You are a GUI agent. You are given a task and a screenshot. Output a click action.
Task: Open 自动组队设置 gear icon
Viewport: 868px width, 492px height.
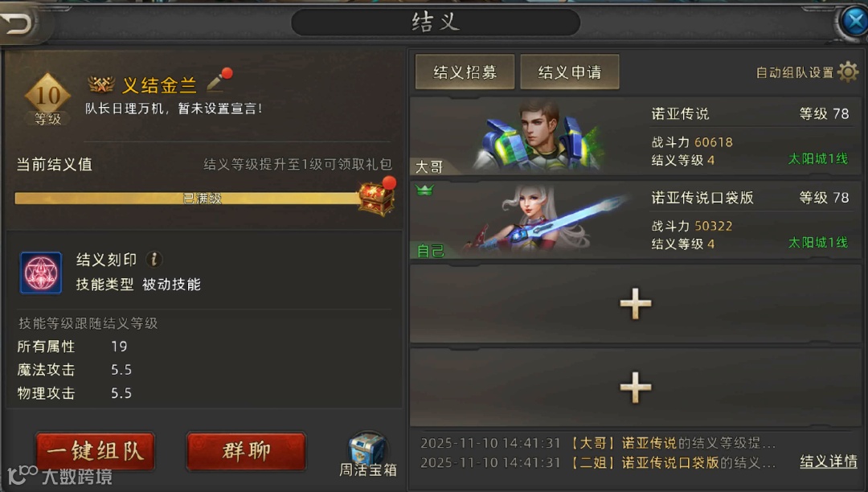pos(848,72)
